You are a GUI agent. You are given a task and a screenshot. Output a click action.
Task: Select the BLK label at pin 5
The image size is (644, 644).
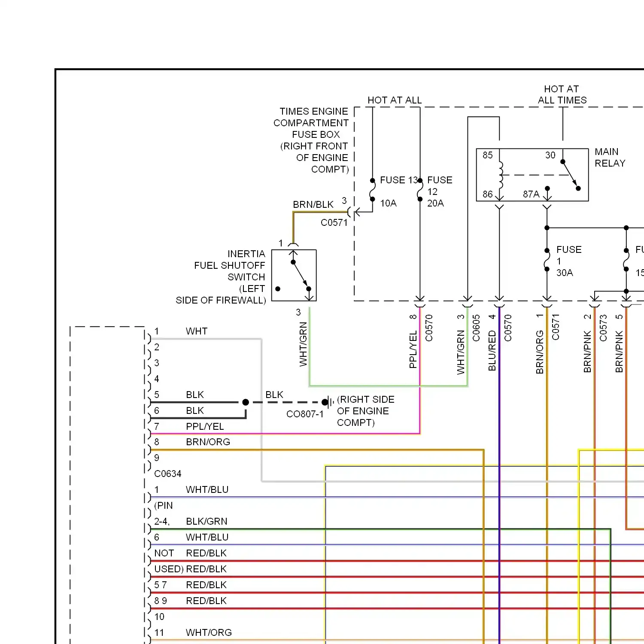[195, 395]
